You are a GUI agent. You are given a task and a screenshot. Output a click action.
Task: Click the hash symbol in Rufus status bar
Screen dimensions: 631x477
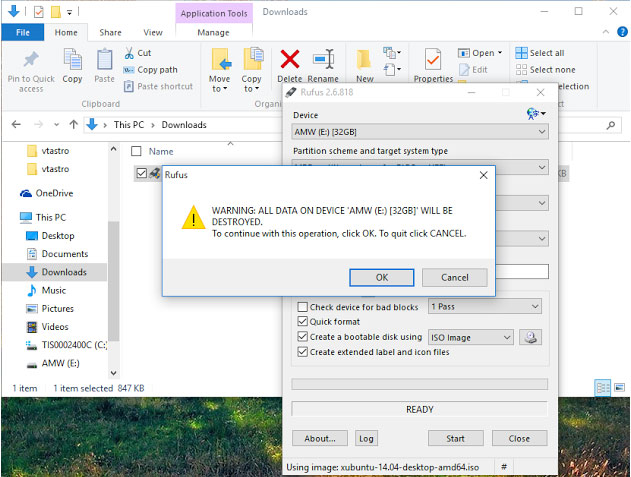coord(504,467)
